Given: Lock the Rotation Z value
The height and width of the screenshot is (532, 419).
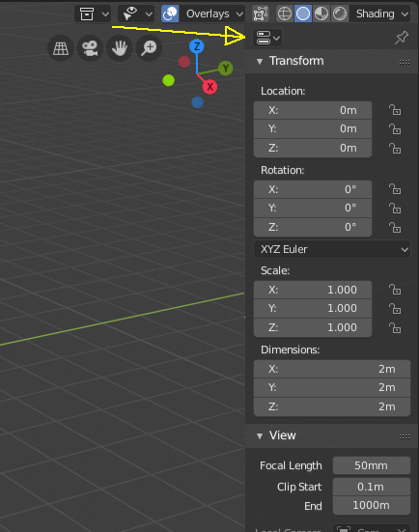Looking at the screenshot, I should [395, 227].
